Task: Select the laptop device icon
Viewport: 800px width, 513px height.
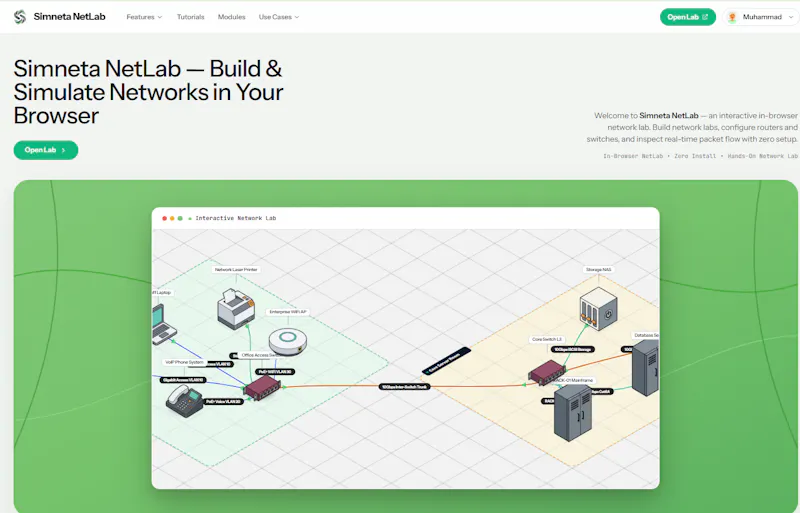Action: [163, 324]
